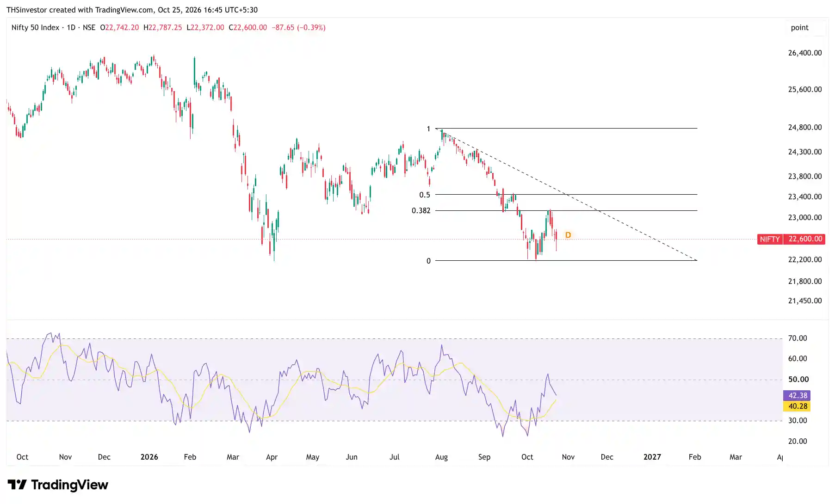Image resolution: width=835 pixels, height=504 pixels.
Task: Click the THSinvestor TradingView.com attribution header
Action: point(132,10)
